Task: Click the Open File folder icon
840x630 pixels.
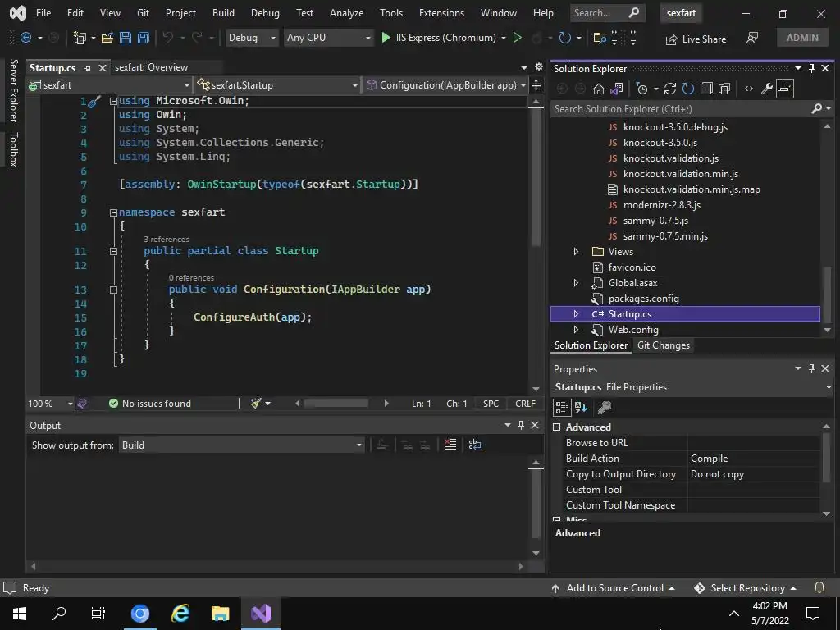Action: [107, 38]
